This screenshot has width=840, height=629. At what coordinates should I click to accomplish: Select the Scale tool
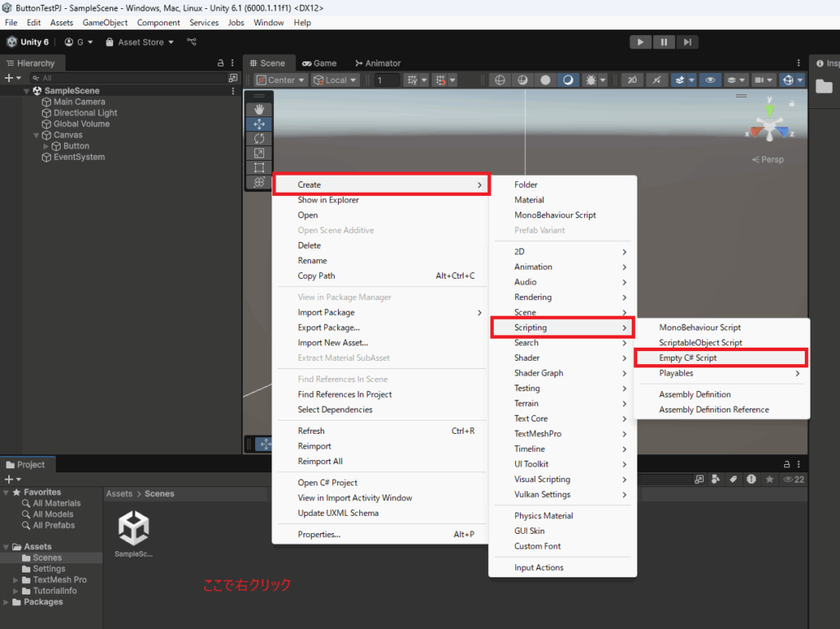coord(258,153)
